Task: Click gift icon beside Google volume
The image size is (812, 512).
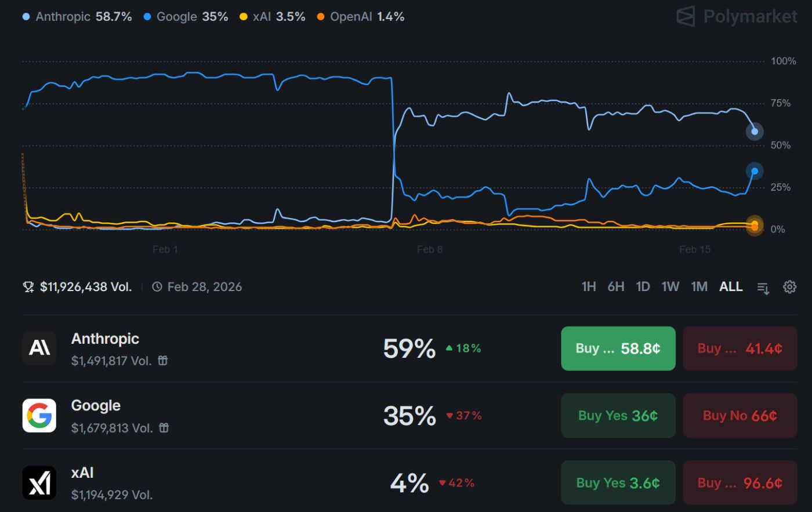Action: coord(164,428)
